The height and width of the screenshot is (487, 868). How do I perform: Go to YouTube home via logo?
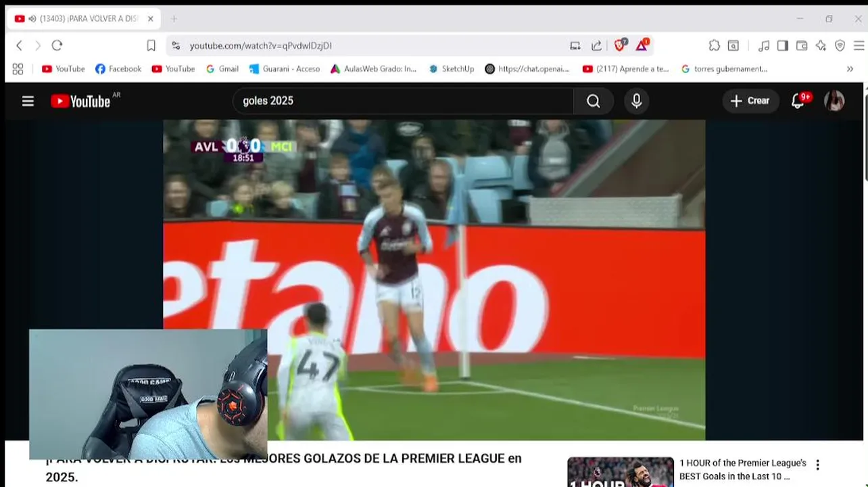pyautogui.click(x=80, y=101)
